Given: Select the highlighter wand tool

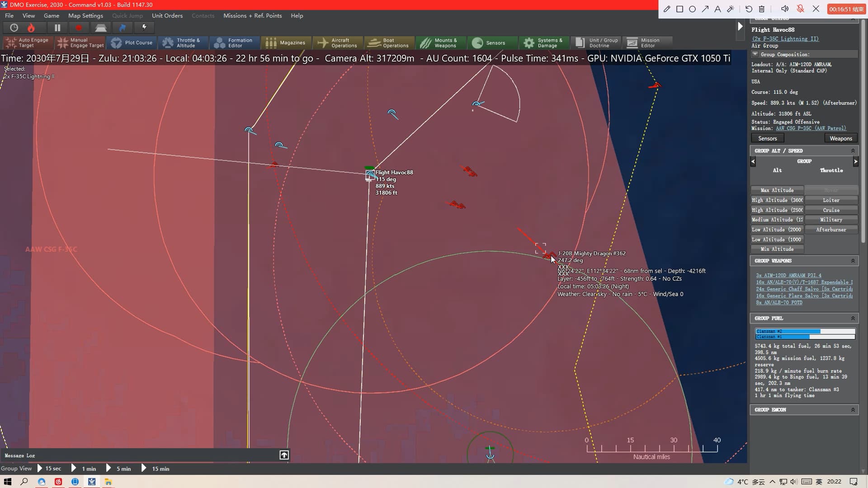Looking at the screenshot, I should click(730, 9).
